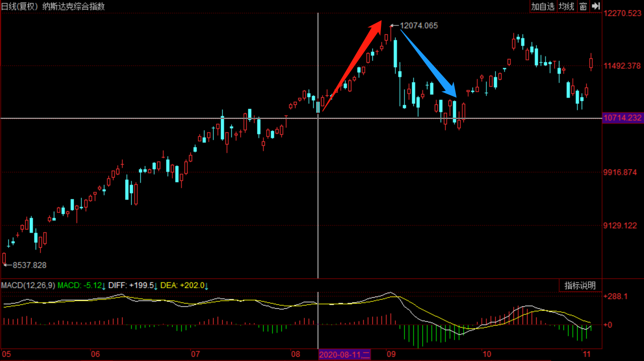Click the 06 month label on timeline
The width and height of the screenshot is (644, 361).
click(x=95, y=354)
